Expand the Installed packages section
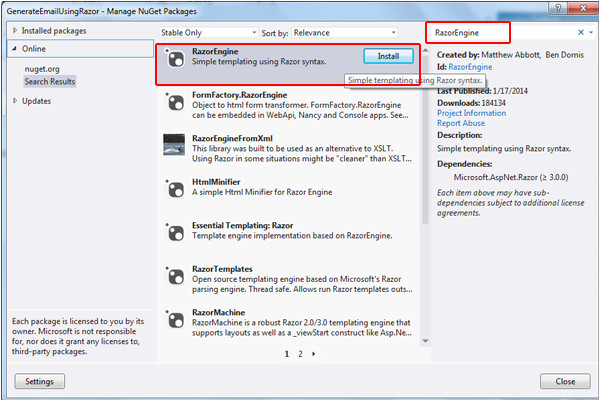Image resolution: width=600 pixels, height=401 pixels. [x=15, y=30]
